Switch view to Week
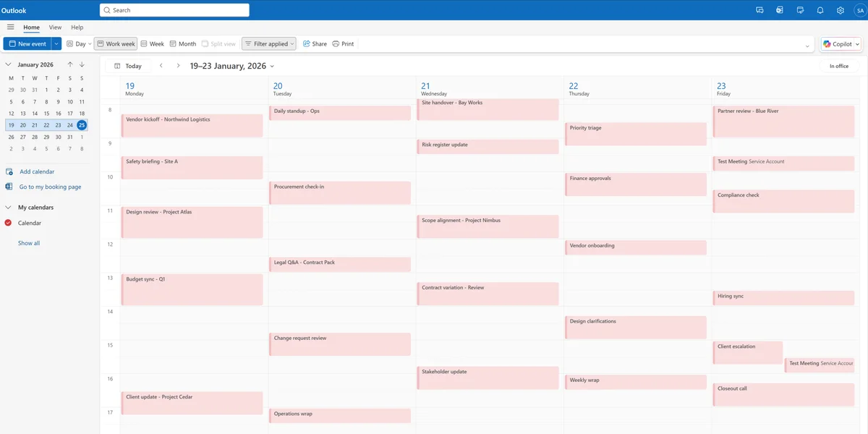 (x=152, y=43)
